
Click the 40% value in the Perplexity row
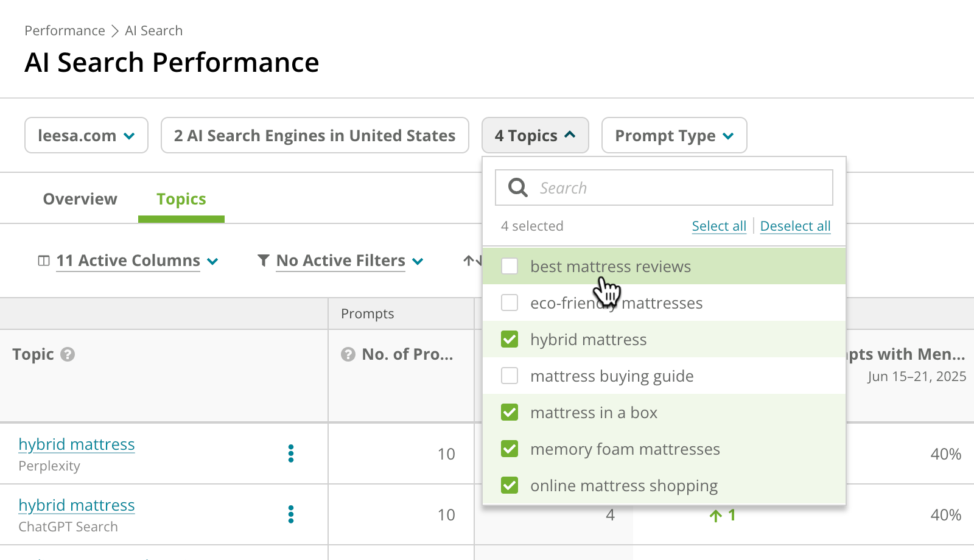[946, 454]
